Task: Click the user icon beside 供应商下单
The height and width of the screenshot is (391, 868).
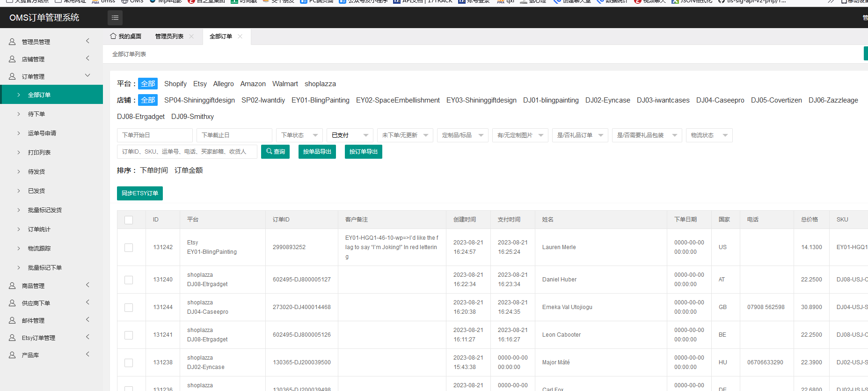Action: (12, 303)
